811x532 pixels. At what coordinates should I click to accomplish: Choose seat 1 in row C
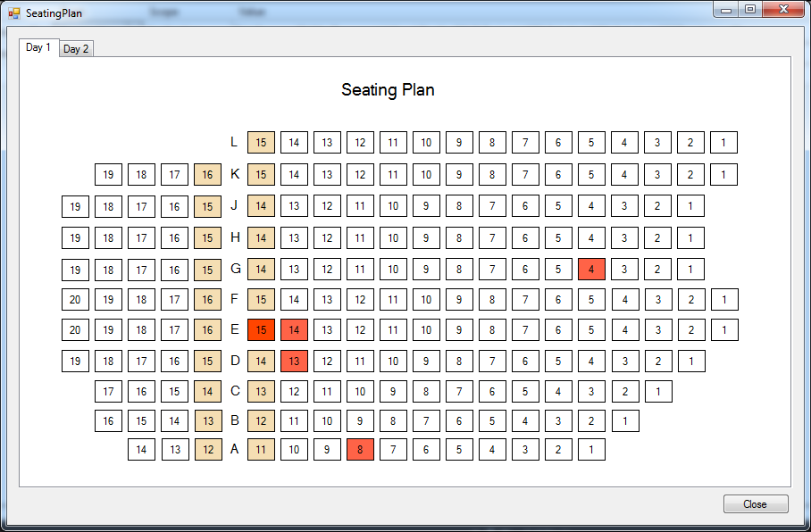pos(658,392)
